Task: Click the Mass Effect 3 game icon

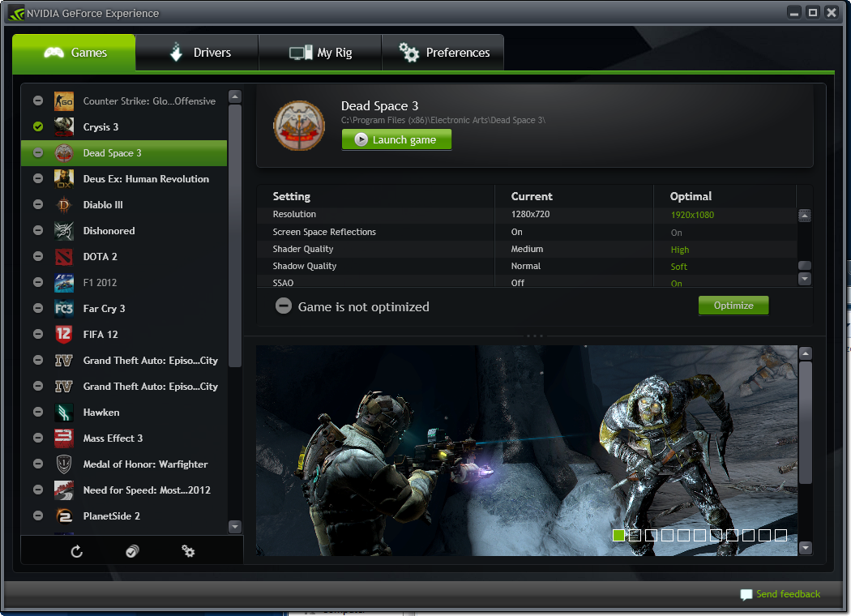Action: [x=64, y=438]
